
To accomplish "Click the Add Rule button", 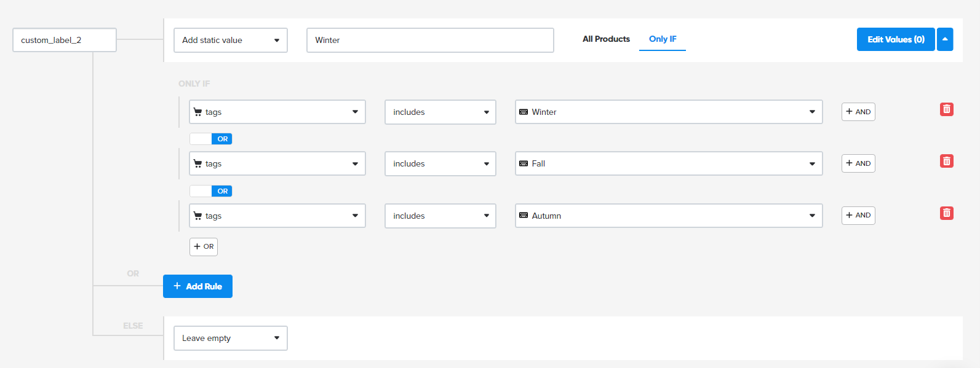I will [x=197, y=286].
